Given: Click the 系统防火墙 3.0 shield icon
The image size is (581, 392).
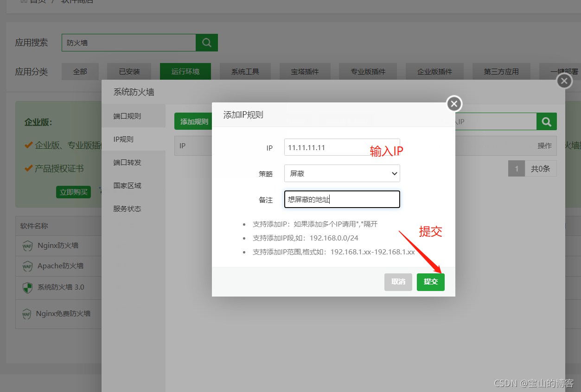Looking at the screenshot, I should (x=27, y=287).
